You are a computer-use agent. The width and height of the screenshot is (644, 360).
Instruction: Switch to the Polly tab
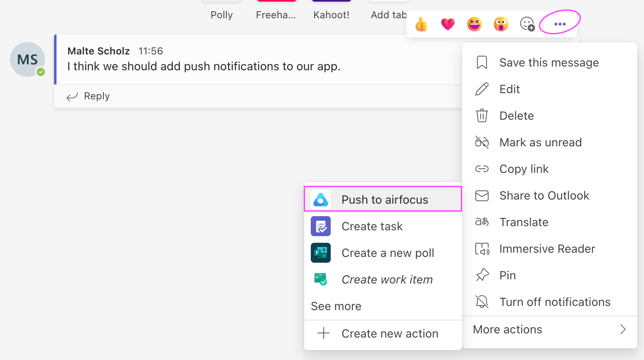(221, 15)
